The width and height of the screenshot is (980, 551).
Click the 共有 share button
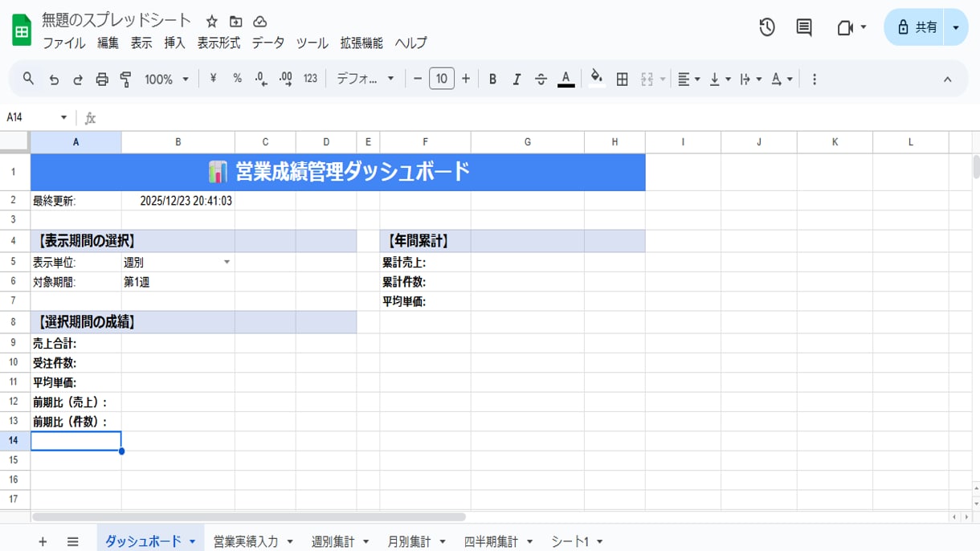click(x=916, y=27)
